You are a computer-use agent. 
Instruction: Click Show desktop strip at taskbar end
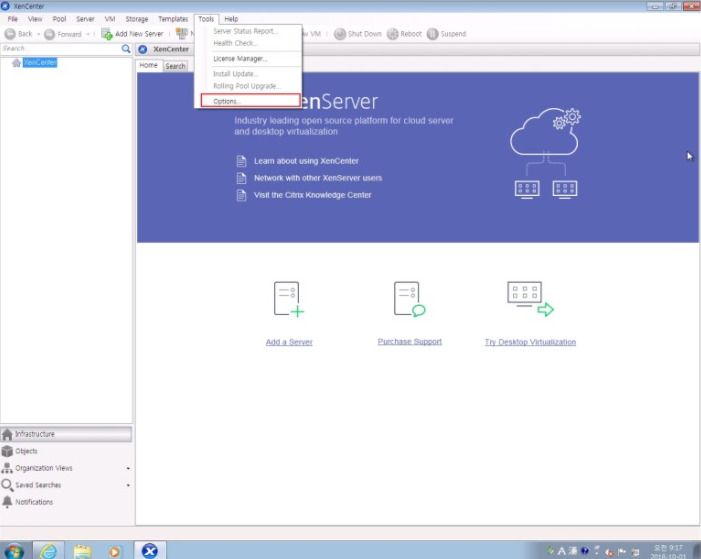(697, 551)
